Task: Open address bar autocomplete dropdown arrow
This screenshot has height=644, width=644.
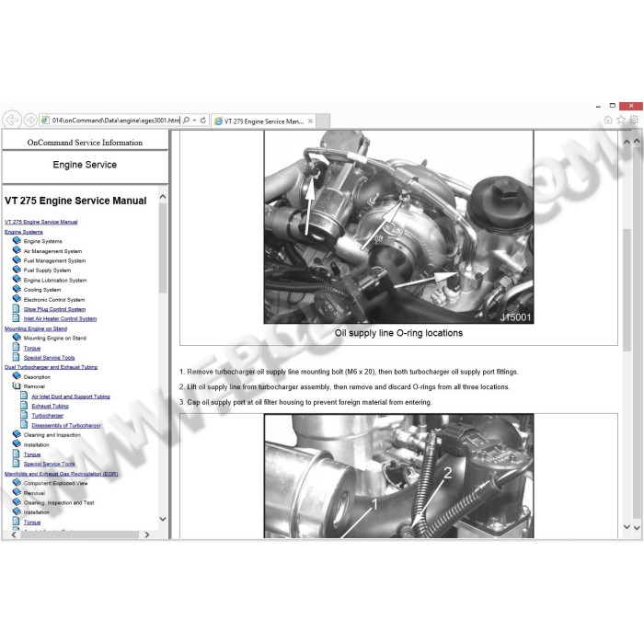Action: click(194, 121)
